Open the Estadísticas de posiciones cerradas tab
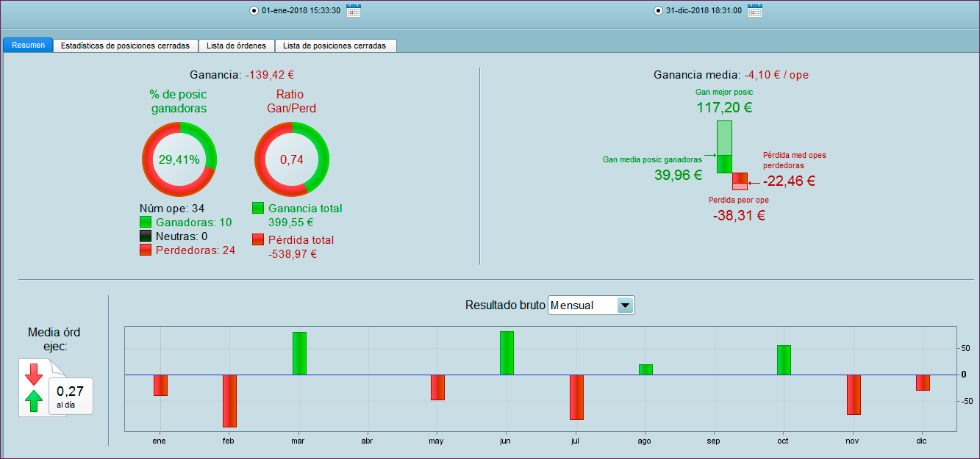 [x=126, y=45]
